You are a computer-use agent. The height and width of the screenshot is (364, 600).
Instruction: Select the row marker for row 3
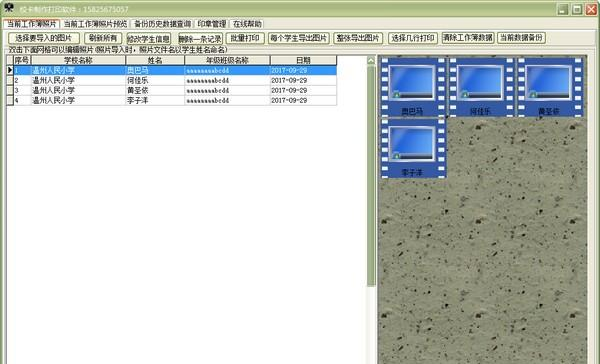coord(10,90)
